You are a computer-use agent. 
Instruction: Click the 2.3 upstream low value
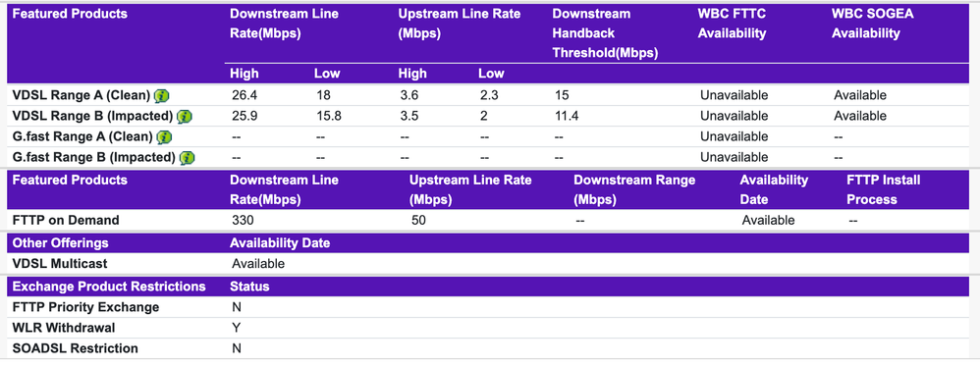[489, 95]
